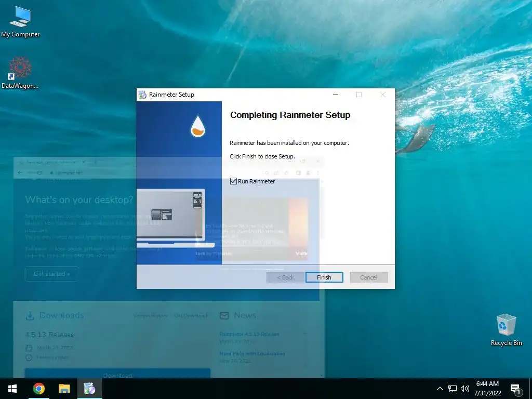Open the My Computer desktop icon
The width and height of the screenshot is (532, 399).
tap(20, 22)
